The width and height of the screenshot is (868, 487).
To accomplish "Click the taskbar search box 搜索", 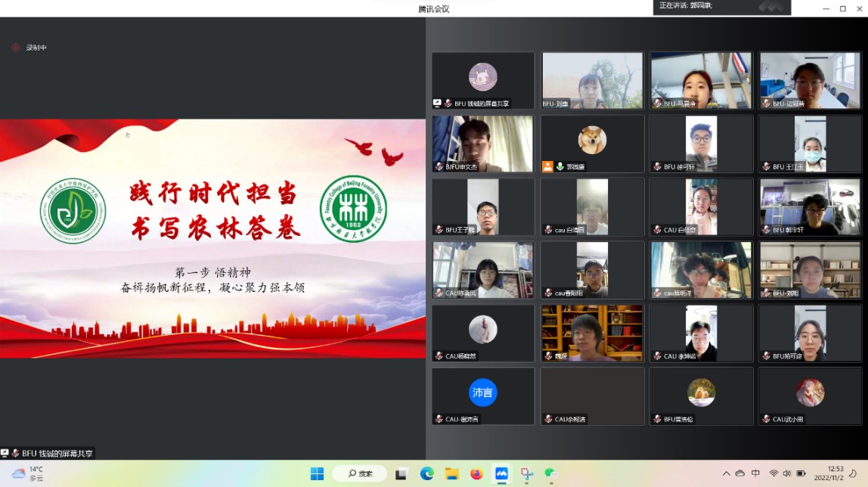I will (360, 473).
